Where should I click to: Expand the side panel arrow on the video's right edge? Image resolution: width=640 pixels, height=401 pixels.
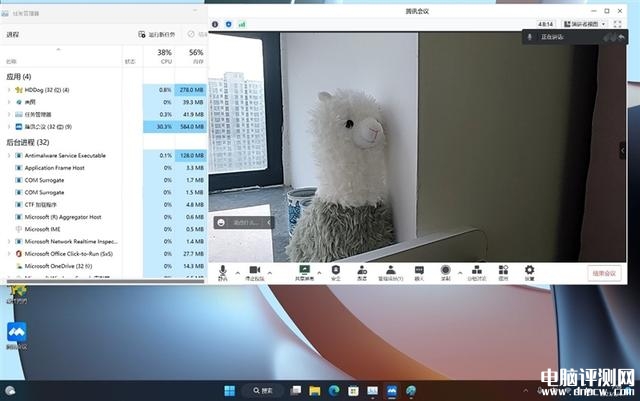pyautogui.click(x=622, y=150)
